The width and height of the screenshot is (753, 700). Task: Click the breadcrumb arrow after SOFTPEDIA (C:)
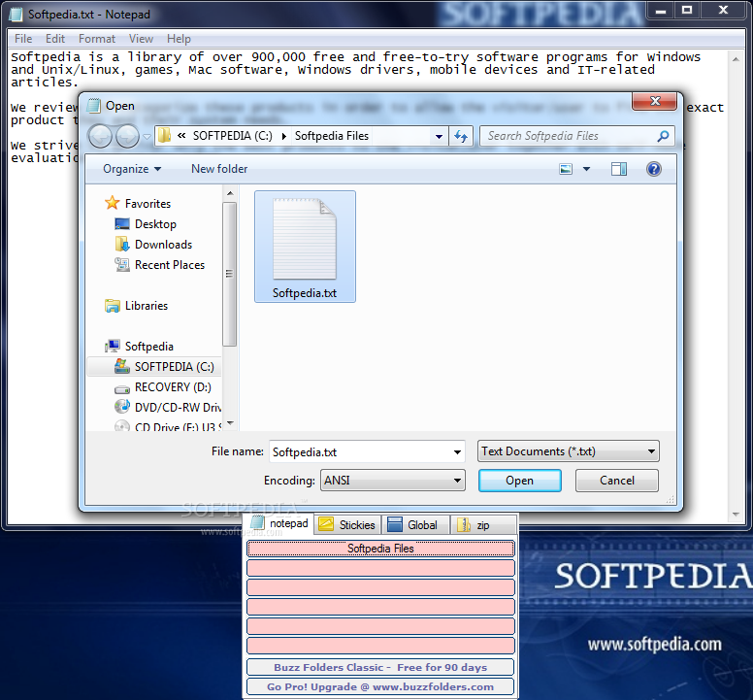pos(283,137)
